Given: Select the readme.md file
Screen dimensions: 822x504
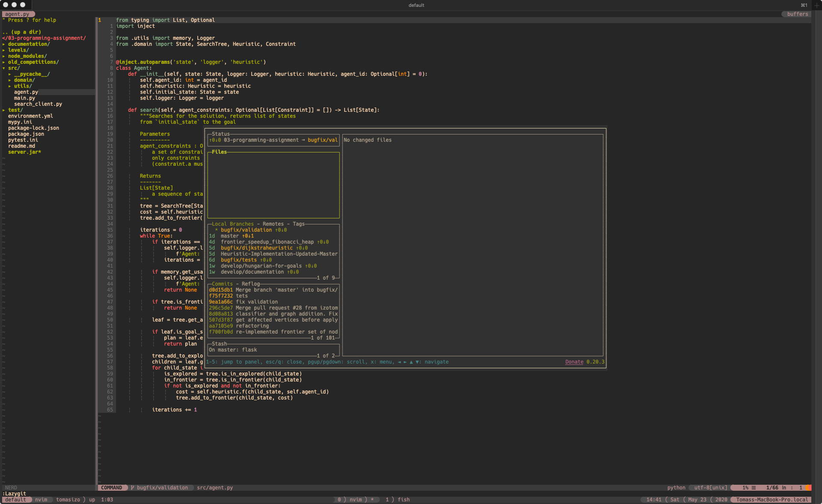Looking at the screenshot, I should (21, 146).
